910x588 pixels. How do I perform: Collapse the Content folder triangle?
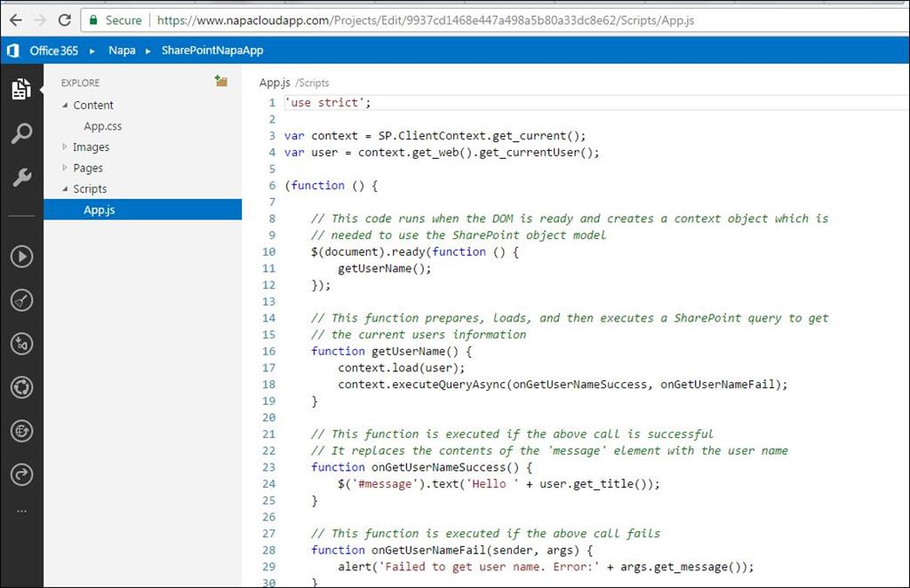[65, 105]
